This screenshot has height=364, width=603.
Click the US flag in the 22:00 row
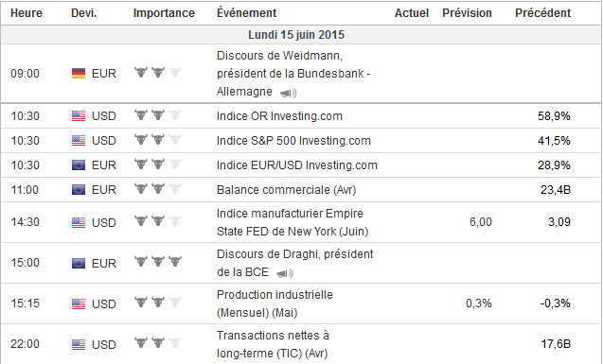79,344
